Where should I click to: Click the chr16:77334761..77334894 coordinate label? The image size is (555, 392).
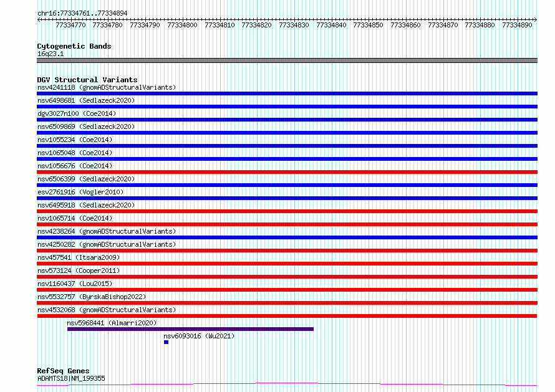(82, 13)
